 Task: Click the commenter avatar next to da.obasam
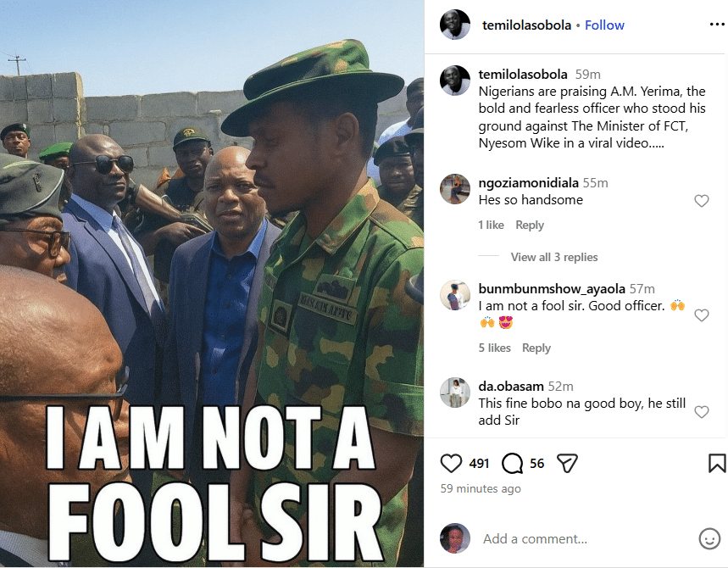[455, 392]
